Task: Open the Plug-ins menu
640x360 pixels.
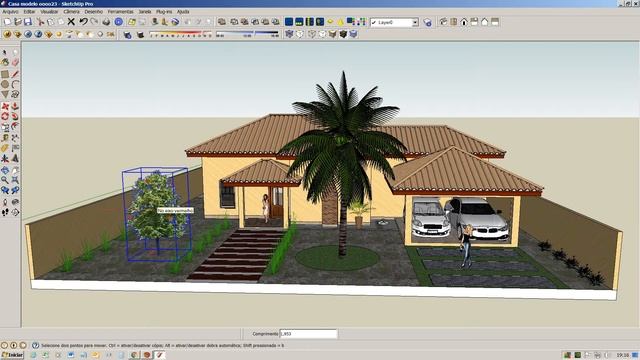Action: (x=164, y=11)
